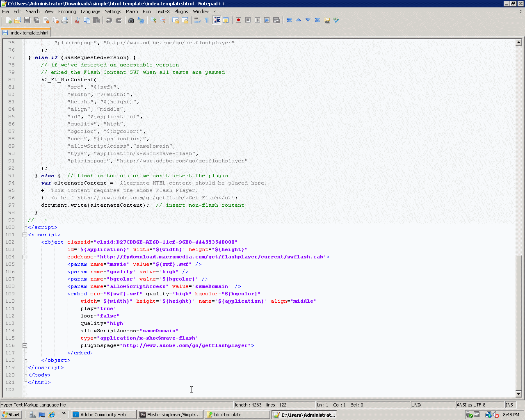This screenshot has height=420, width=525.
Task: Open the Encoding menu
Action: tap(67, 11)
